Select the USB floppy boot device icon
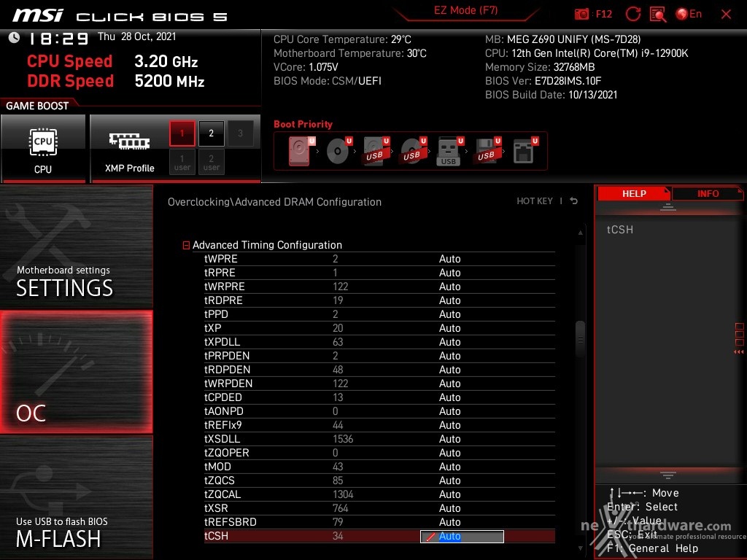The image size is (747, 560). [x=487, y=151]
